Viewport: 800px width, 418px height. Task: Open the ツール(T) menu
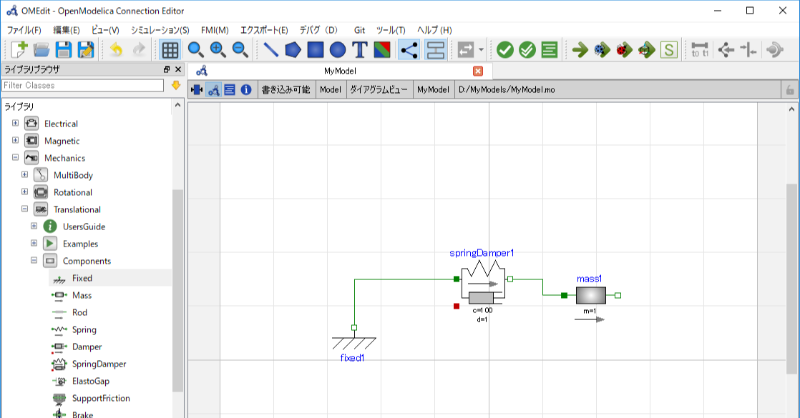391,30
